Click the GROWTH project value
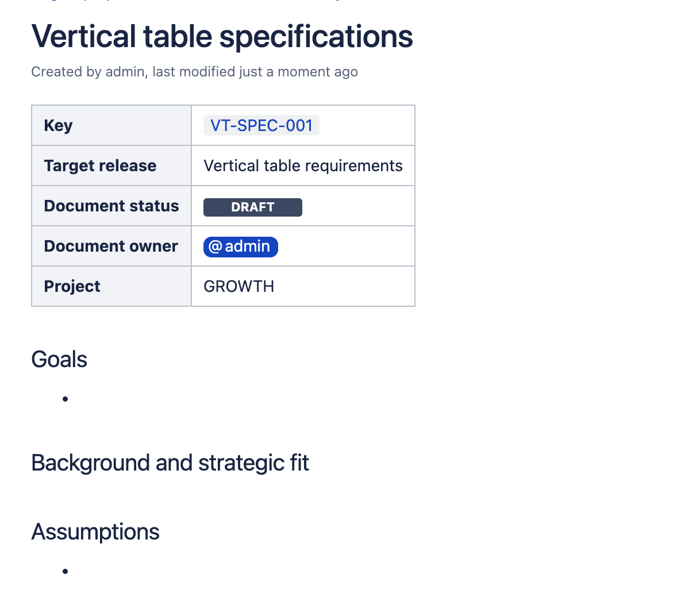 click(239, 287)
